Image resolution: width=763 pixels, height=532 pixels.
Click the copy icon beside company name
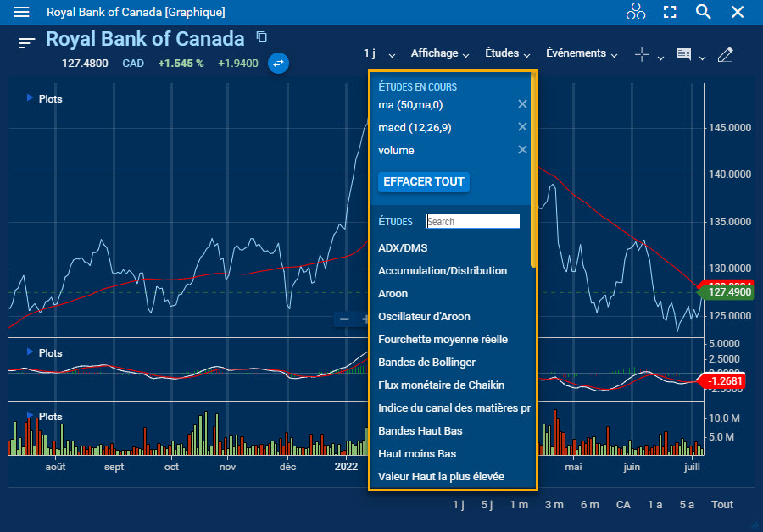(262, 36)
